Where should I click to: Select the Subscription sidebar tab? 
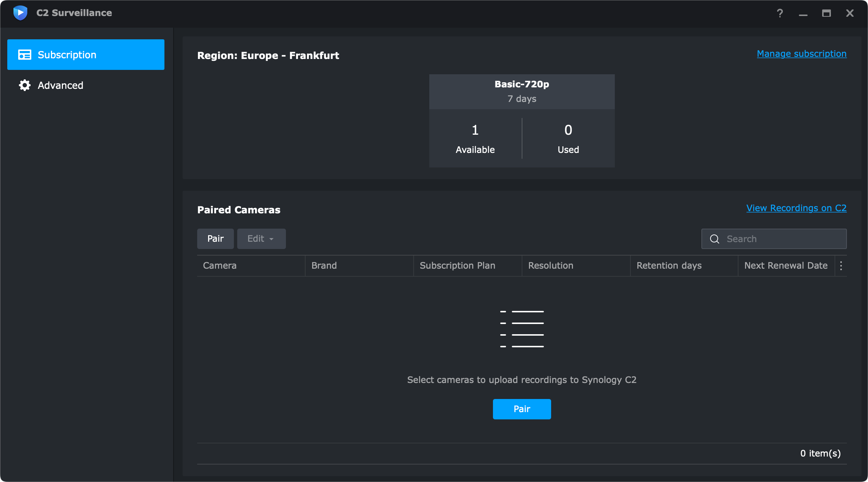click(x=86, y=55)
